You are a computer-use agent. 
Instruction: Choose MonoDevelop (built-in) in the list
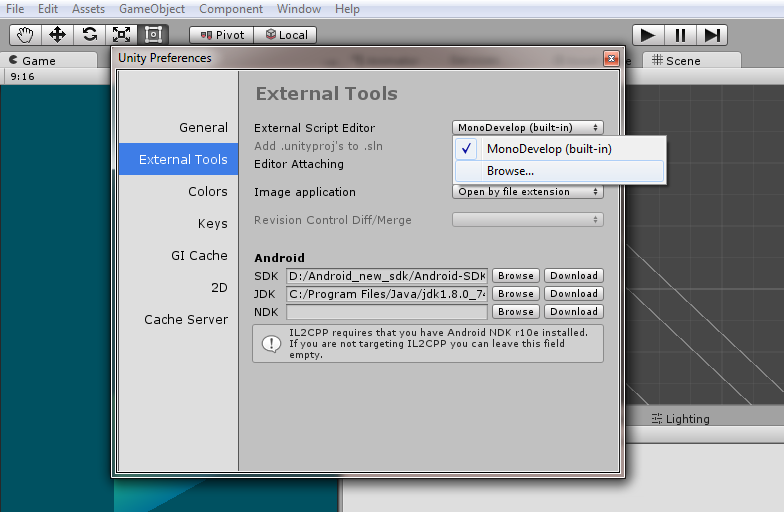pos(560,149)
